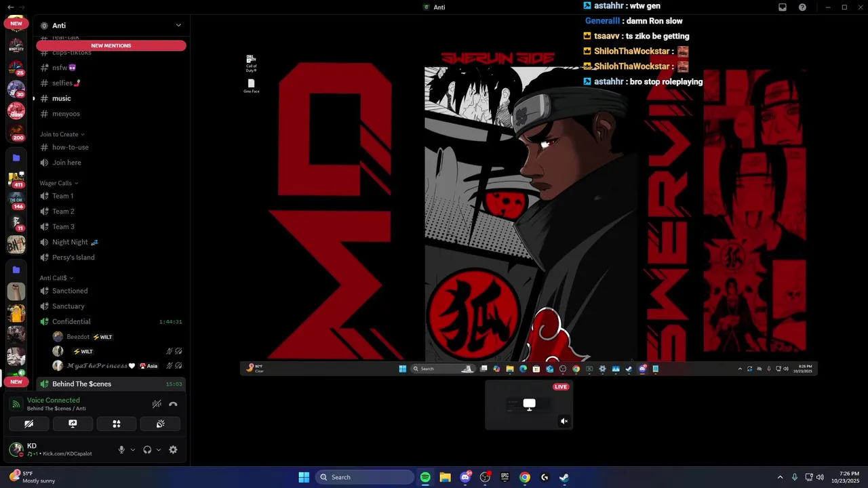Image resolution: width=868 pixels, height=488 pixels.
Task: Join Night Night voice channel
Action: click(111, 242)
